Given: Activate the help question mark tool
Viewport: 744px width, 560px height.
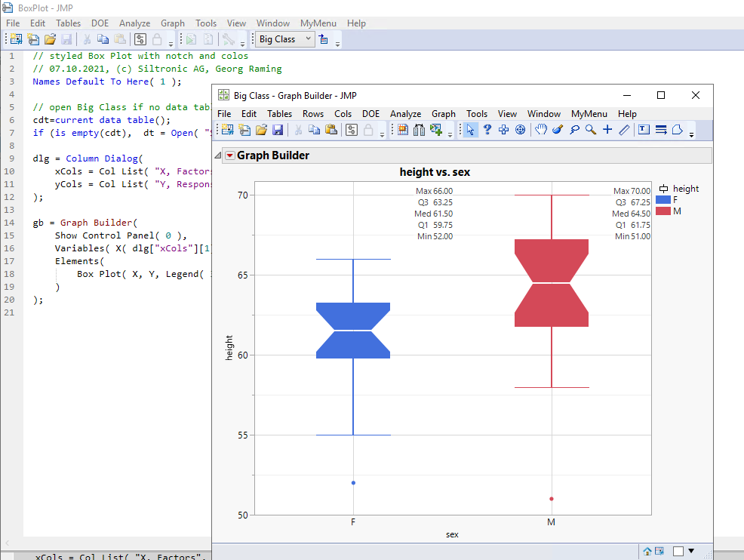Looking at the screenshot, I should (487, 129).
